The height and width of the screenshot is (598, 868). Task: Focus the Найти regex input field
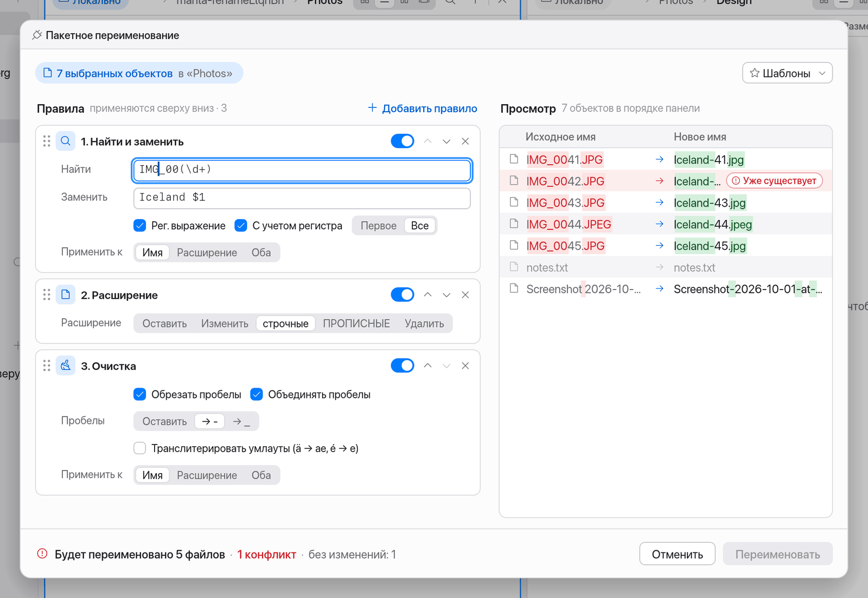click(x=302, y=170)
